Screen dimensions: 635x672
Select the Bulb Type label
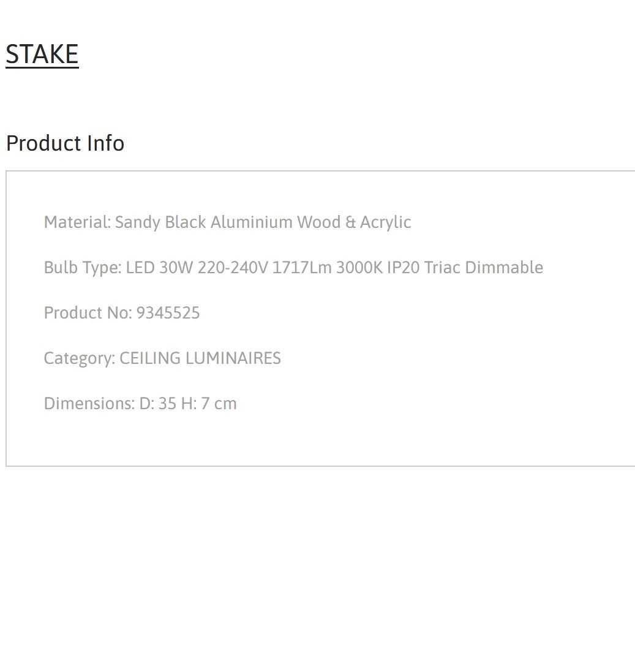[83, 268]
